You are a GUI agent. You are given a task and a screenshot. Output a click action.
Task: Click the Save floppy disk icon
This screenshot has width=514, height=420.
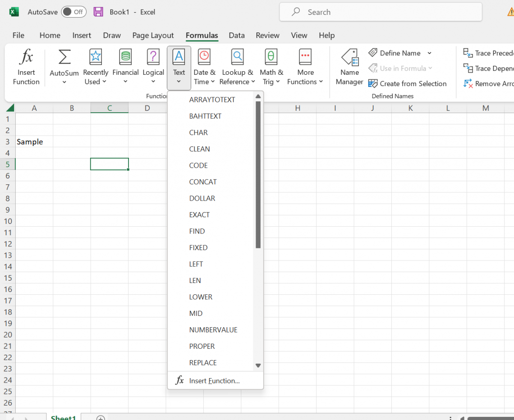tap(98, 12)
